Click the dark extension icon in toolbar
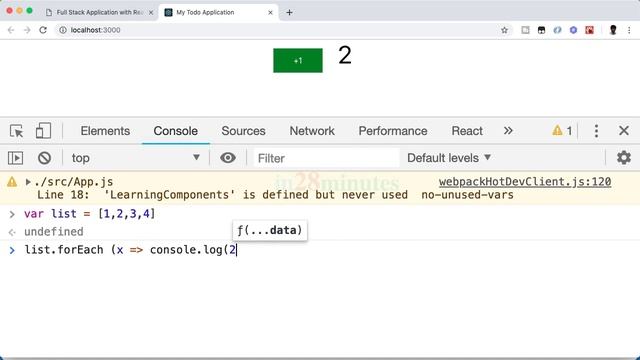The width and height of the screenshot is (640, 360). (x=541, y=30)
